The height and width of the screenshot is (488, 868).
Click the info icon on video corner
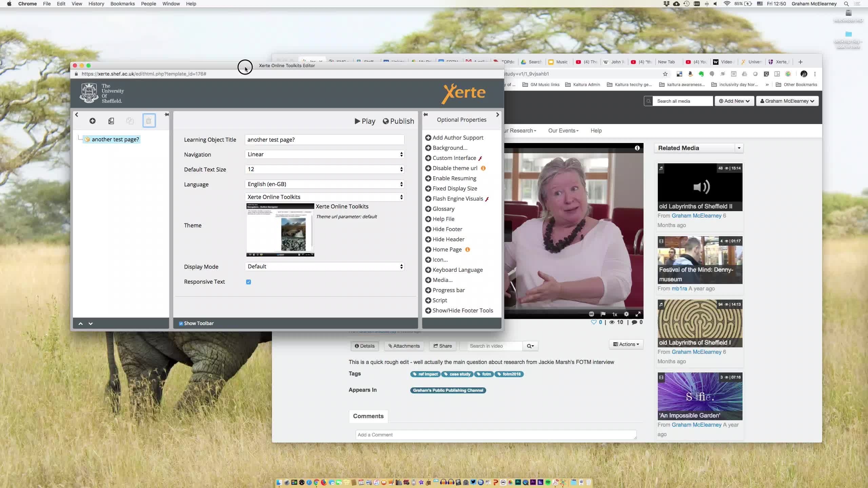tap(637, 148)
